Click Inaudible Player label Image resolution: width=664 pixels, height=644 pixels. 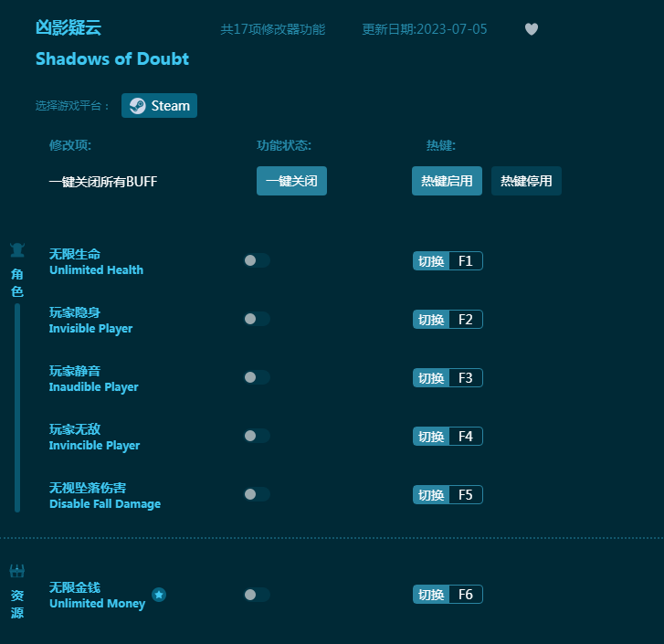coord(93,387)
